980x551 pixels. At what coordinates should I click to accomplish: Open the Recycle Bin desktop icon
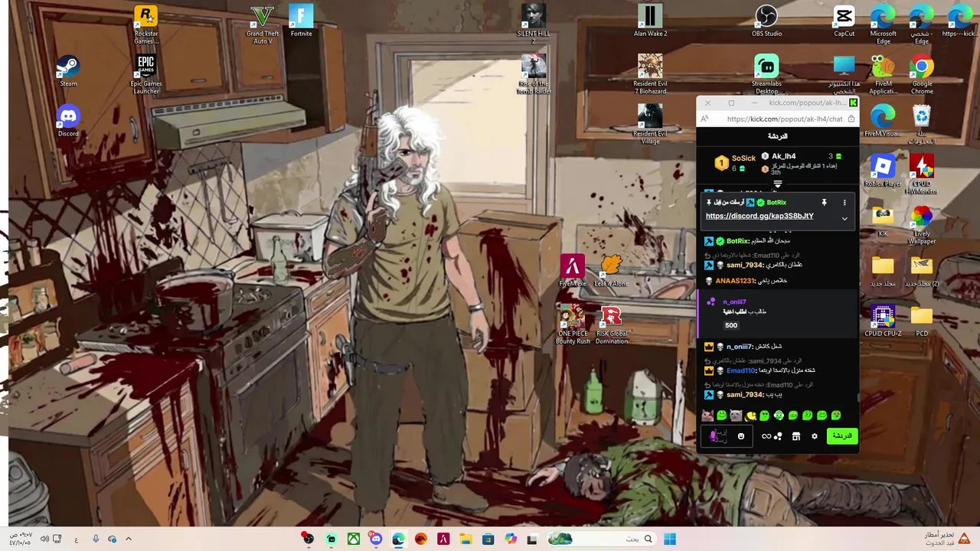coord(922,125)
